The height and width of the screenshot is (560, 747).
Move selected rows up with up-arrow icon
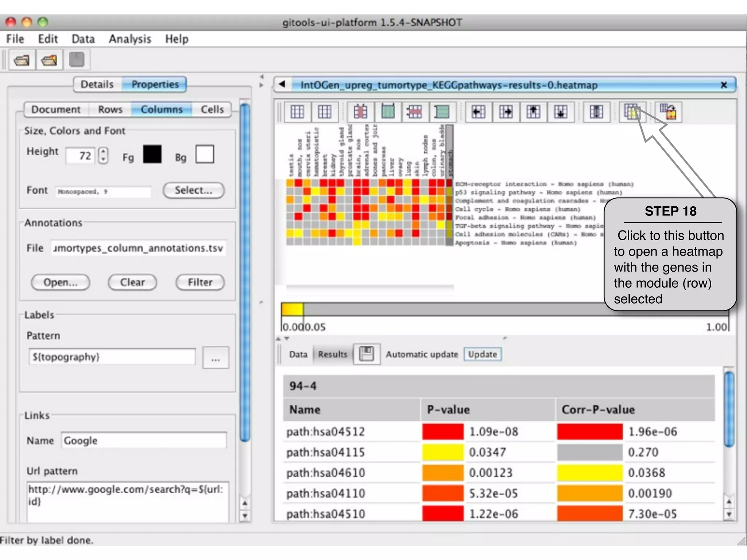coord(533,112)
